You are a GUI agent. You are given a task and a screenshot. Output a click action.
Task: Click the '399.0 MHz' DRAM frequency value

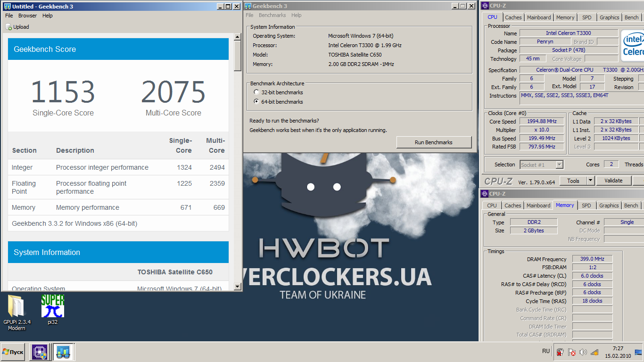tap(593, 259)
